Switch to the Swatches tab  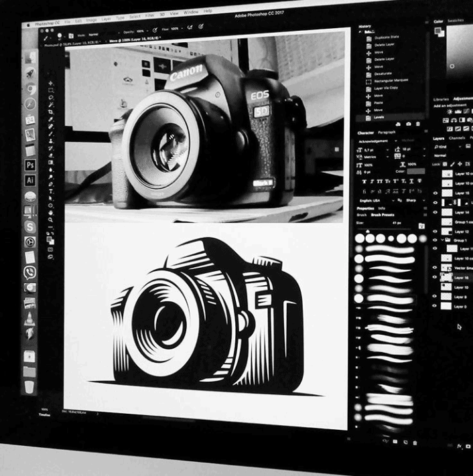tap(456, 20)
